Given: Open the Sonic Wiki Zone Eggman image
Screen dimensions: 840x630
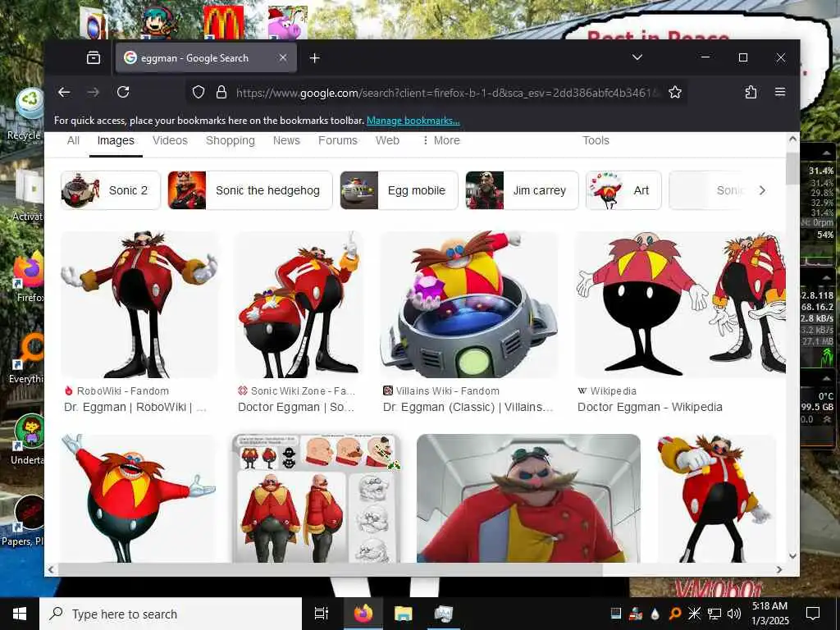Looking at the screenshot, I should (x=299, y=304).
